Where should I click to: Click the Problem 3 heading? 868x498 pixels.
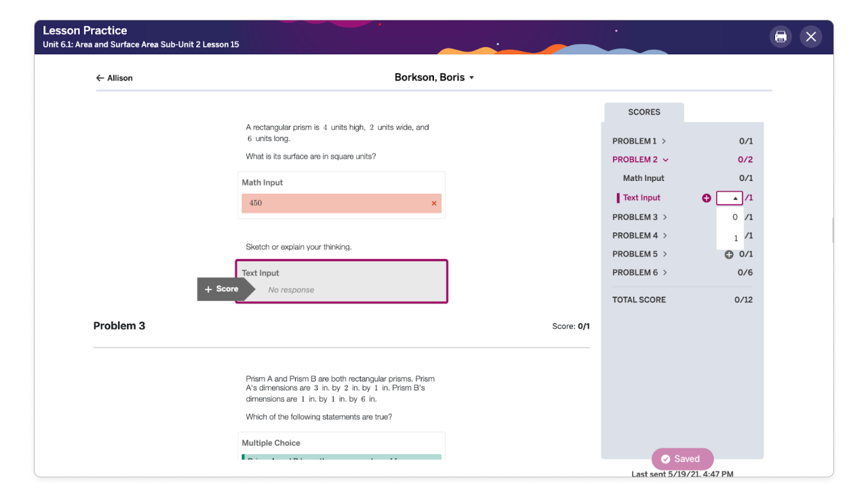[x=119, y=325]
